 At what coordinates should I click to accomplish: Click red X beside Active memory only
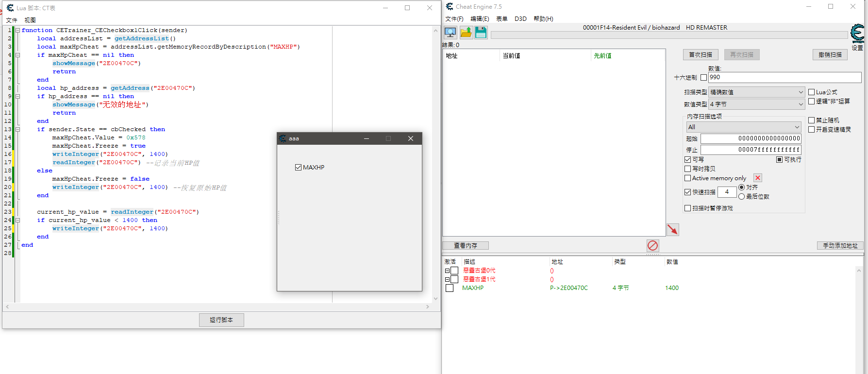click(758, 178)
